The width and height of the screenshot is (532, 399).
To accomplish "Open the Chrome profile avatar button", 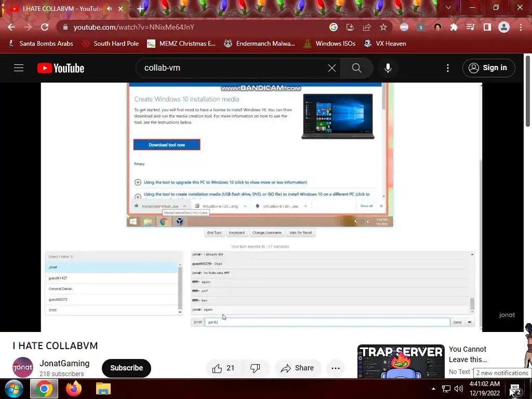I will point(504,27).
